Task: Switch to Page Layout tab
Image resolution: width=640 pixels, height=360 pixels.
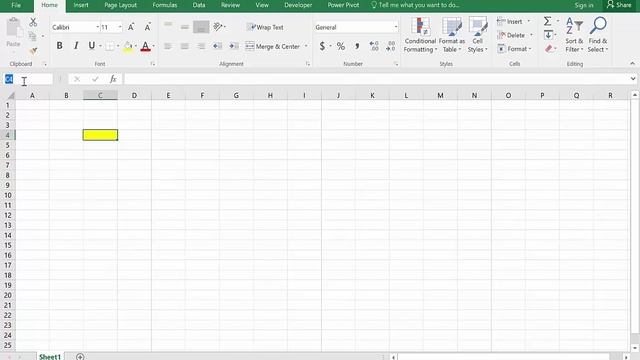Action: pos(120,5)
